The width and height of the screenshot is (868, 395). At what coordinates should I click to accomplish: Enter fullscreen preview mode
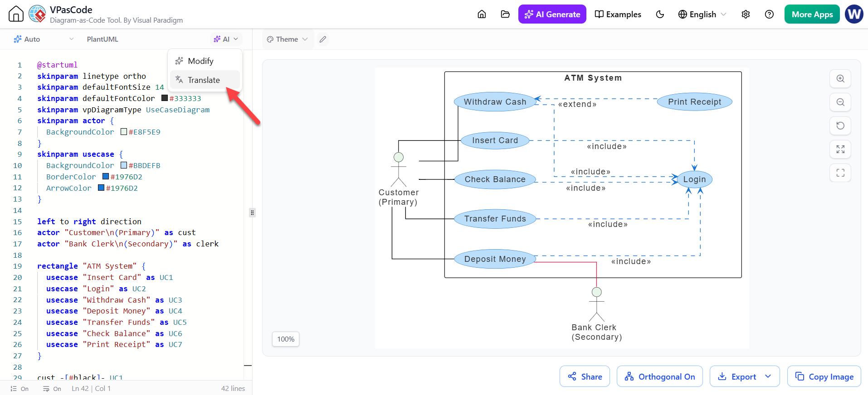(840, 173)
